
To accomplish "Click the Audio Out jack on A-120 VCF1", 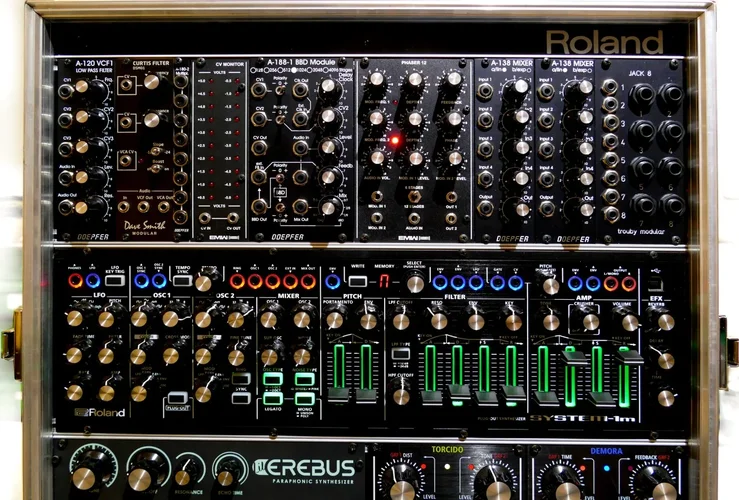I will coord(66,206).
